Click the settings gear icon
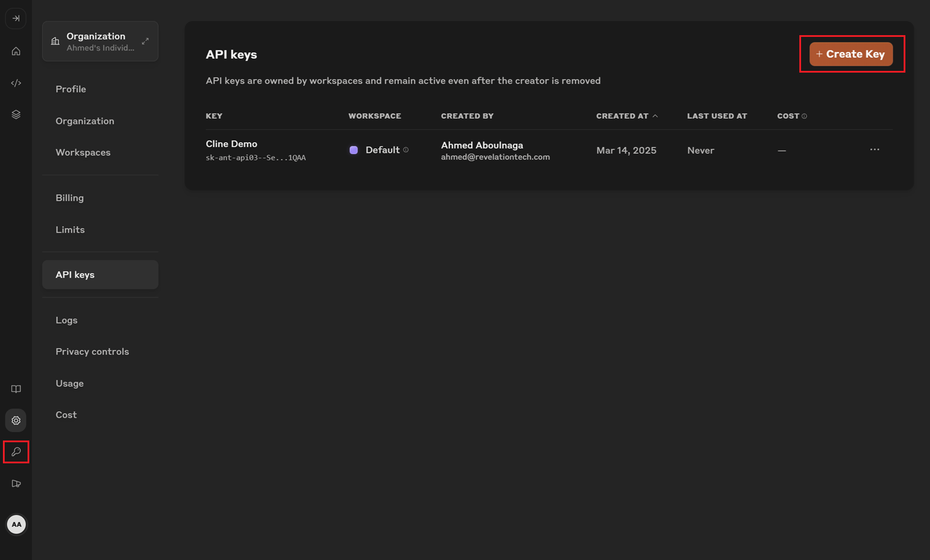This screenshot has height=560, width=930. 16,421
